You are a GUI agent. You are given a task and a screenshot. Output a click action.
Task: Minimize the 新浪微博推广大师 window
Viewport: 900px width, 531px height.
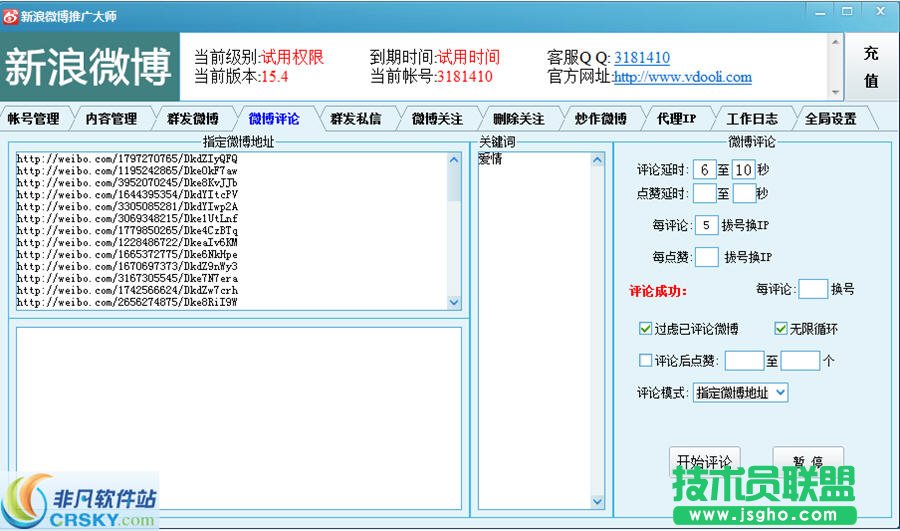tap(821, 11)
